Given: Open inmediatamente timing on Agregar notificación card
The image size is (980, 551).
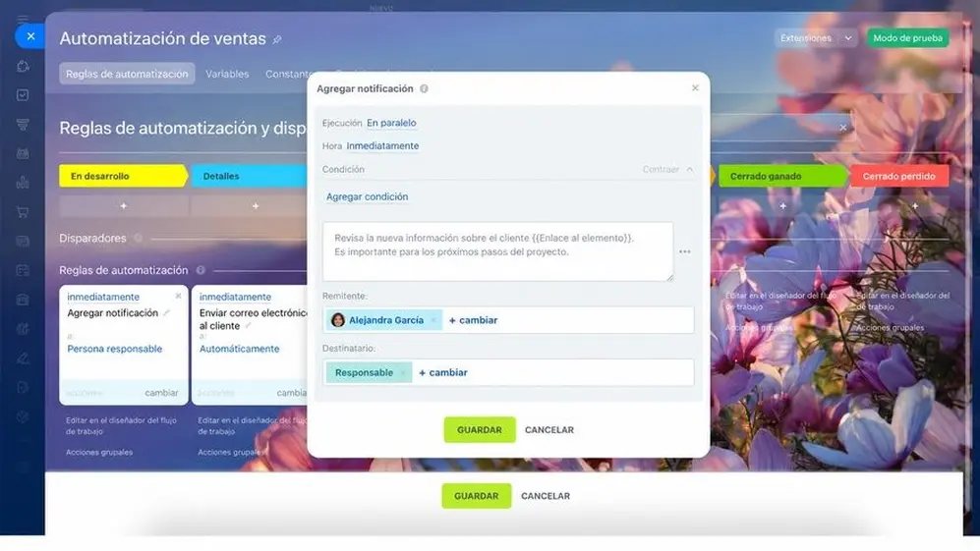Looking at the screenshot, I should [103, 297].
